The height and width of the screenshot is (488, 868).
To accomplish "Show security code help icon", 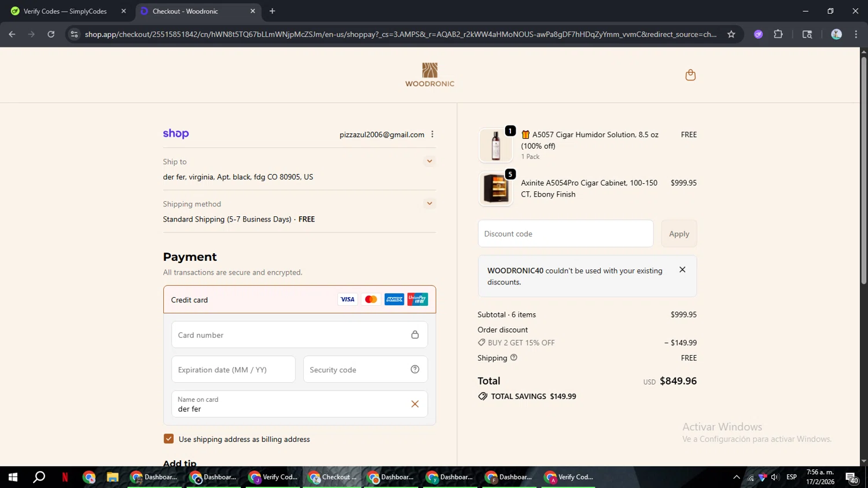I will 415,369.
